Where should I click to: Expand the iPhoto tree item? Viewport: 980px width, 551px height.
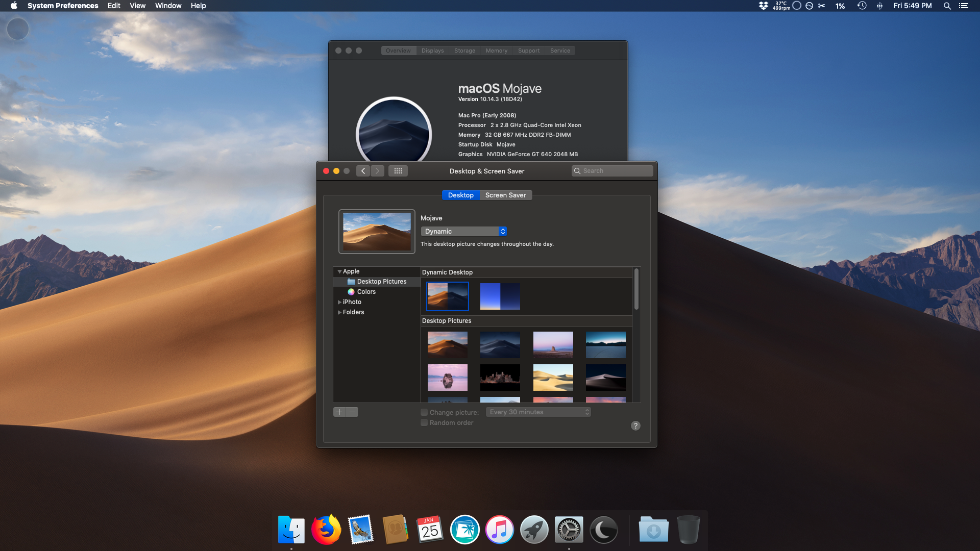339,302
